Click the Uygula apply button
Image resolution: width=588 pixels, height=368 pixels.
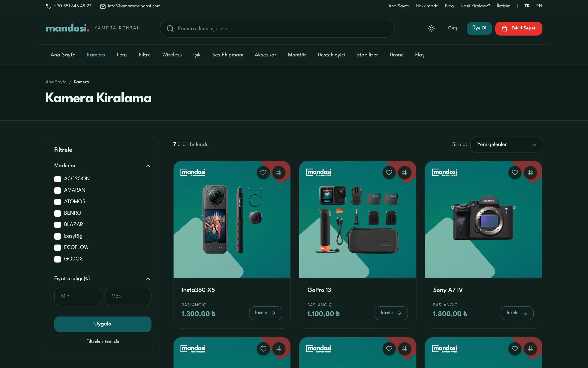103,324
